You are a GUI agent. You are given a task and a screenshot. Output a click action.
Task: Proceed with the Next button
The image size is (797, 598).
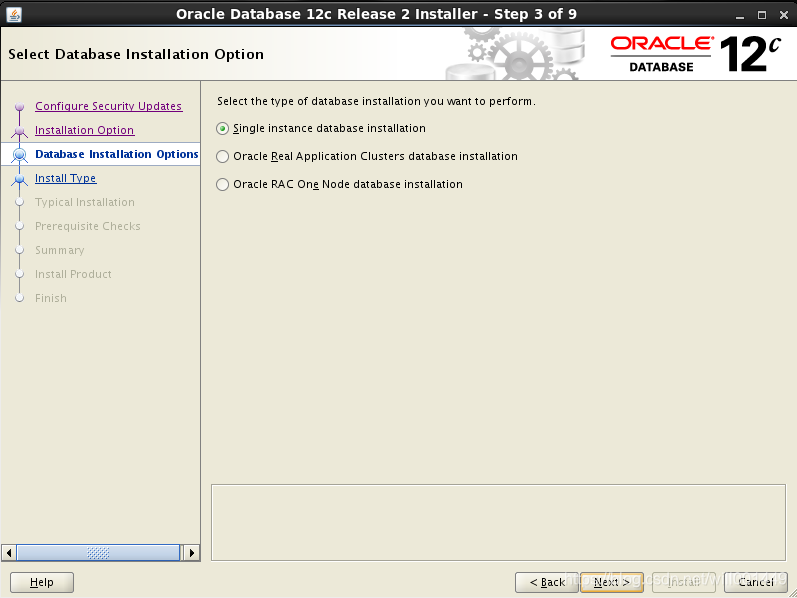click(x=612, y=582)
